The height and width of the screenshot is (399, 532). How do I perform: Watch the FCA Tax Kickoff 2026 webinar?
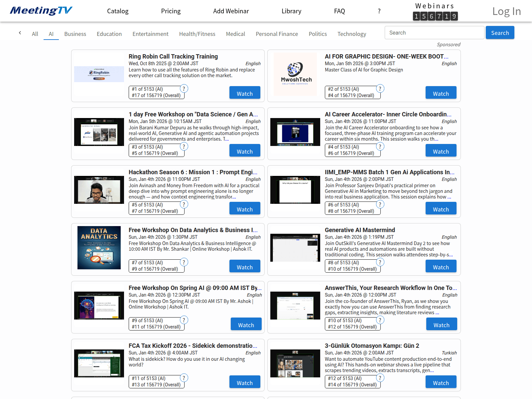(245, 382)
